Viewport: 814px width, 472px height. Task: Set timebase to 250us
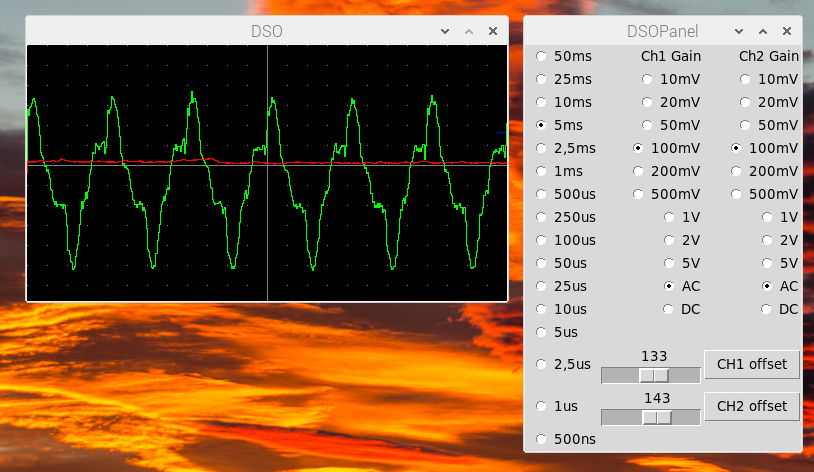click(x=565, y=217)
